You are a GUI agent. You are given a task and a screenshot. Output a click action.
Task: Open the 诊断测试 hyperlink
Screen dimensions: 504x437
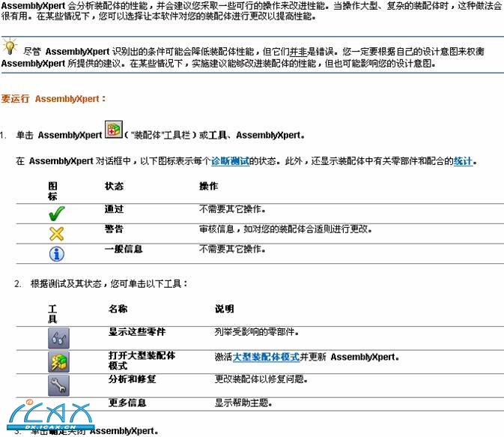point(230,161)
